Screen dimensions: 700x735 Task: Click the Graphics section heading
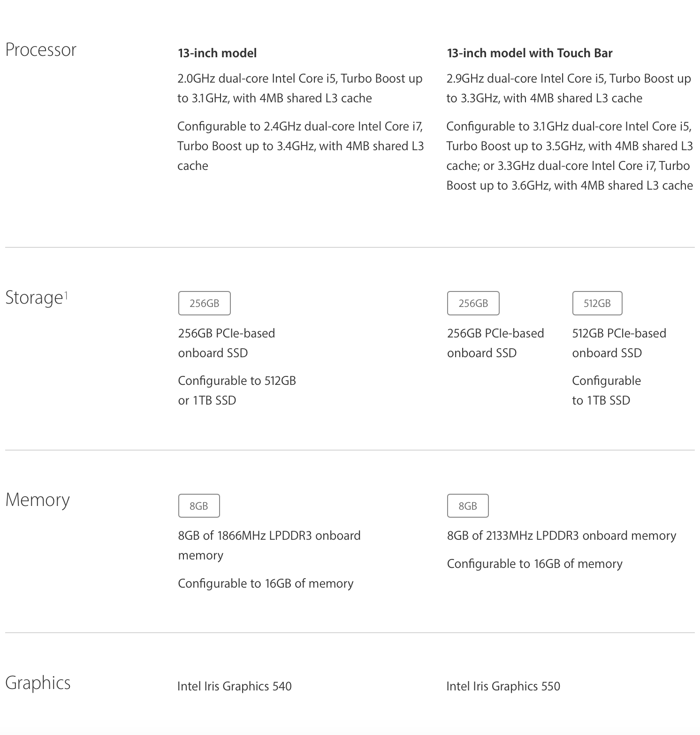[38, 683]
